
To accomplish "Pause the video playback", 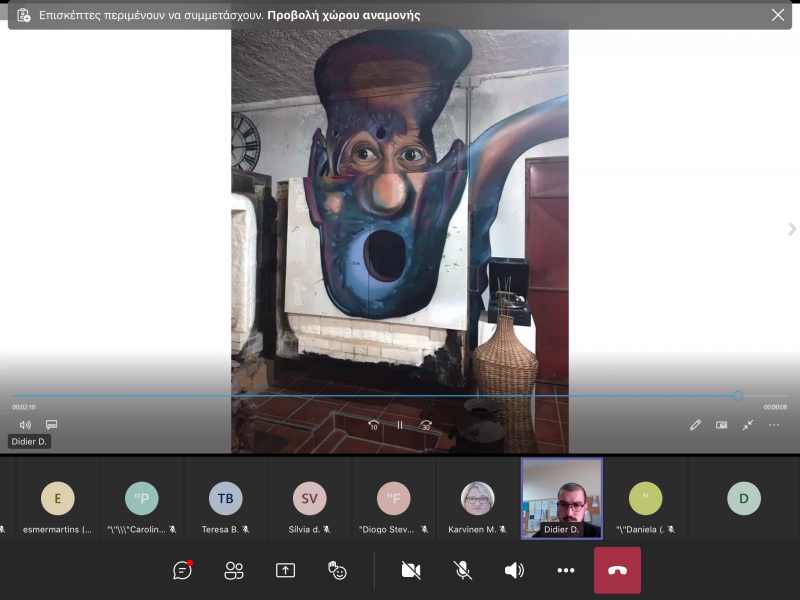I will click(400, 425).
